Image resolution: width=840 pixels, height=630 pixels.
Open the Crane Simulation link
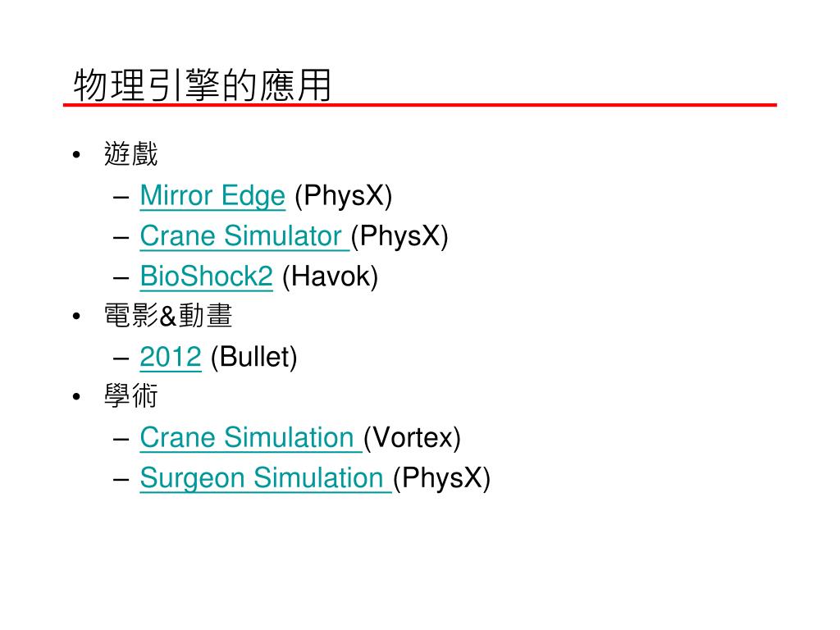[x=251, y=438]
